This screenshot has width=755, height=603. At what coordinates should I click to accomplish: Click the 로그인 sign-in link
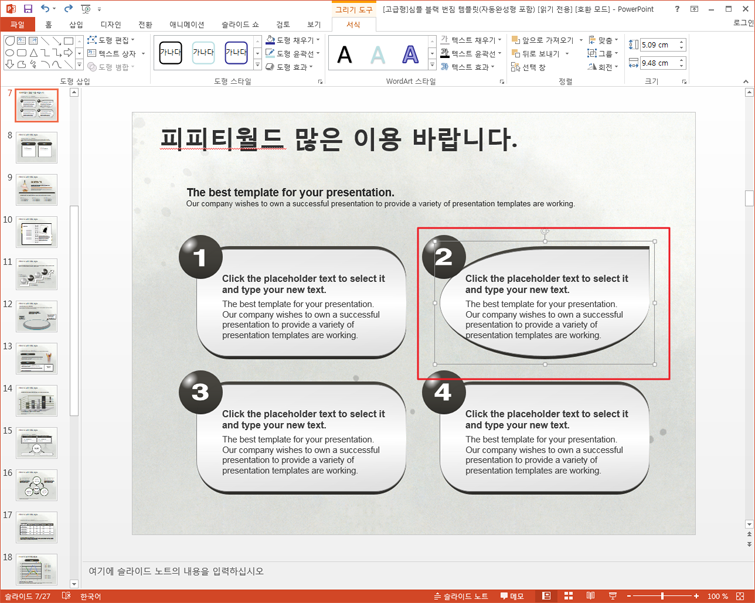click(x=743, y=23)
